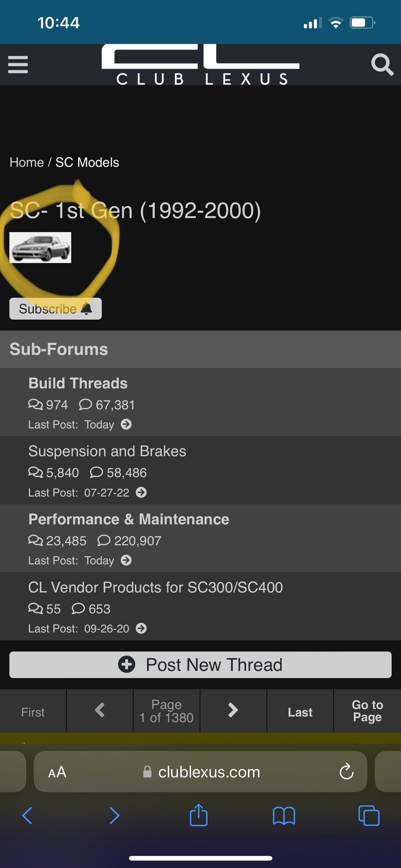
Task: Tap the search magnifier icon
Action: [x=382, y=65]
